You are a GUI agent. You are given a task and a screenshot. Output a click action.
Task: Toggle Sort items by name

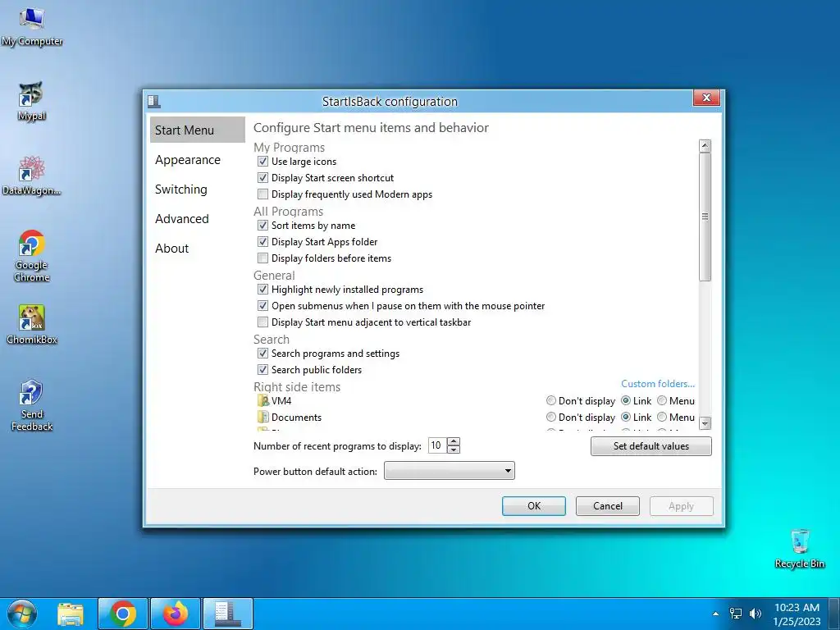pyautogui.click(x=262, y=225)
